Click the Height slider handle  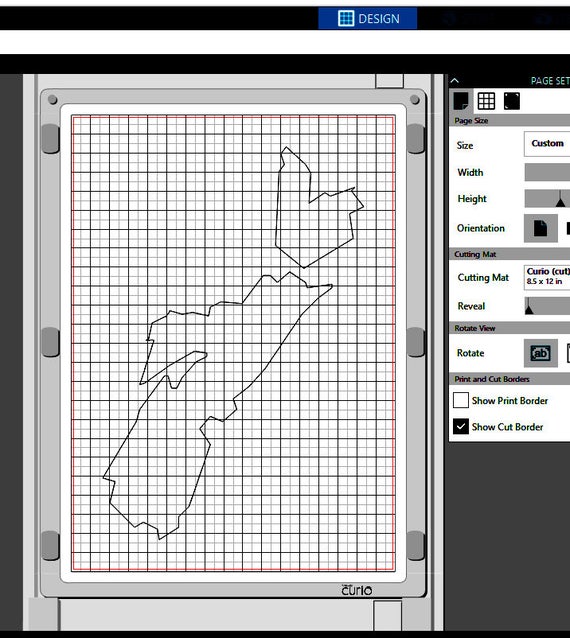click(x=560, y=199)
